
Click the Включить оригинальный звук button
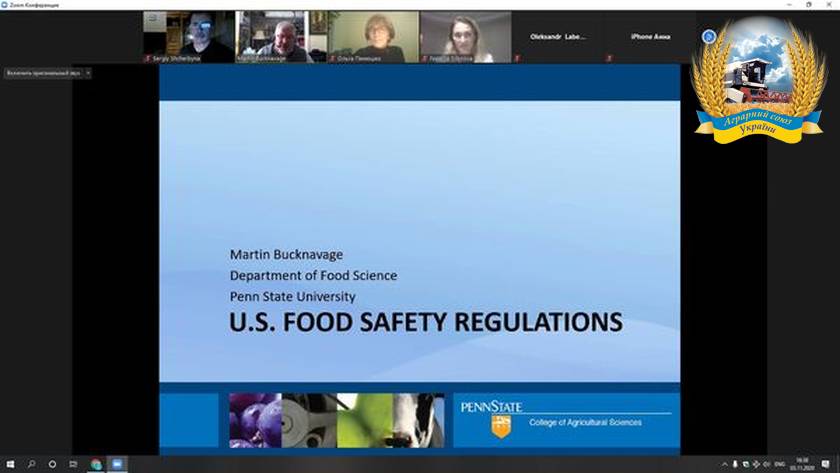(43, 73)
